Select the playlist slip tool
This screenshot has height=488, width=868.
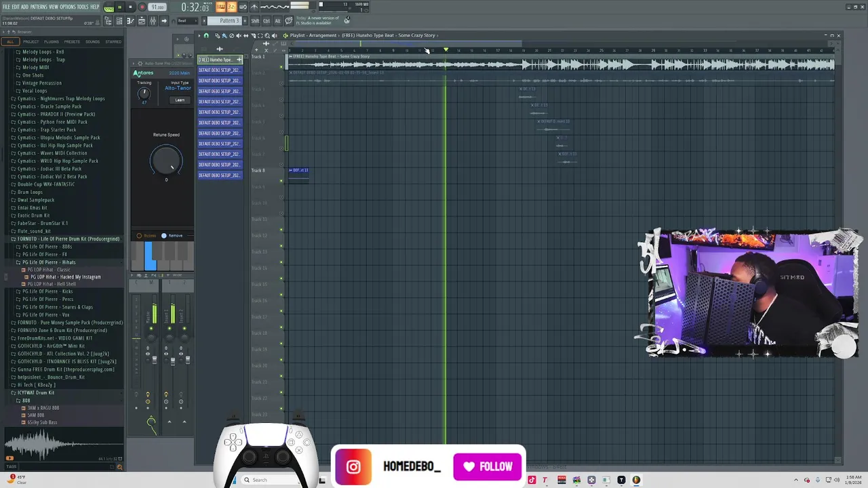tap(246, 35)
